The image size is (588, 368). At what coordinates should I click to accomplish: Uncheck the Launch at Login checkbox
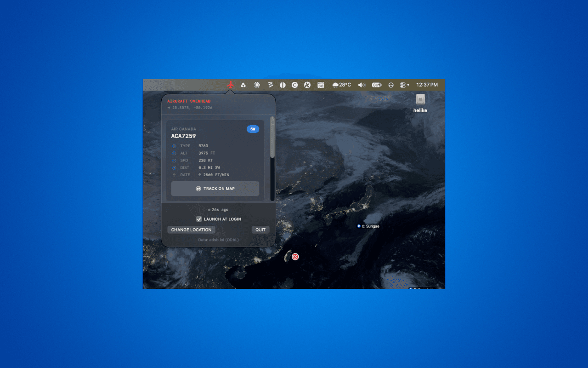point(199,219)
